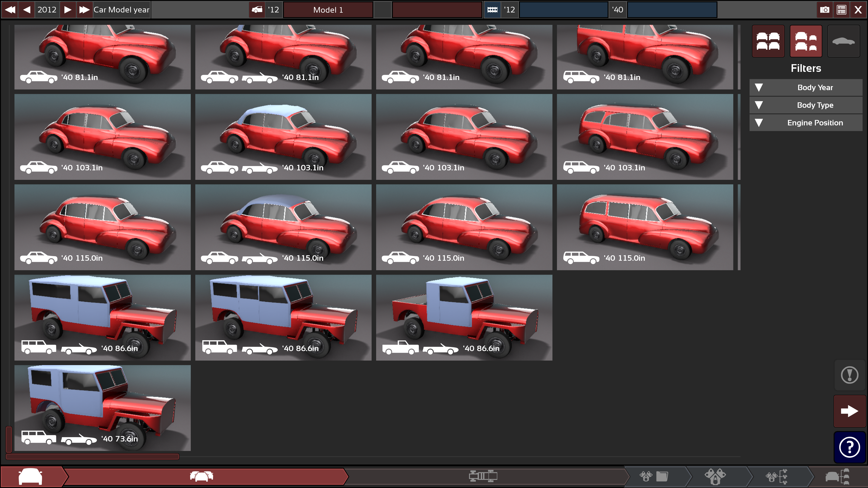Open the question mark help button
The width and height of the screenshot is (868, 488).
pyautogui.click(x=849, y=447)
